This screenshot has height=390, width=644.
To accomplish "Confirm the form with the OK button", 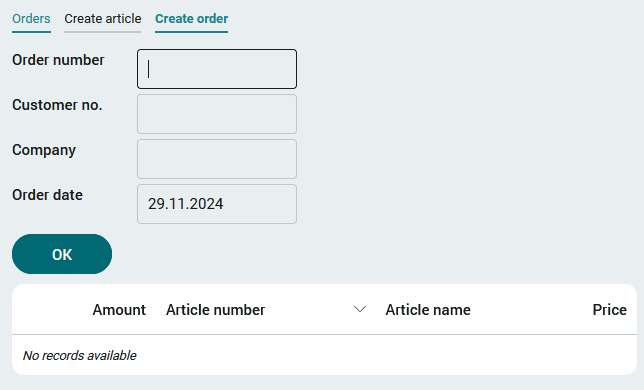I will (x=62, y=254).
